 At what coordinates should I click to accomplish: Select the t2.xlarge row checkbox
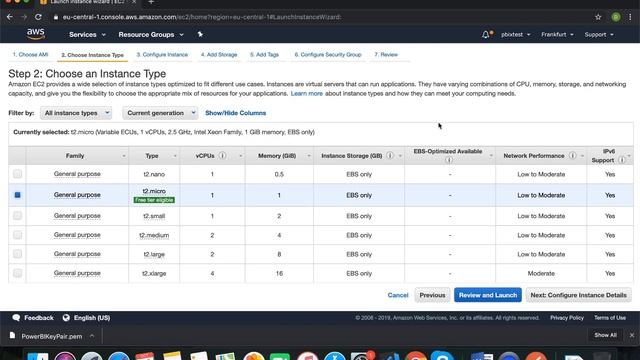17,273
